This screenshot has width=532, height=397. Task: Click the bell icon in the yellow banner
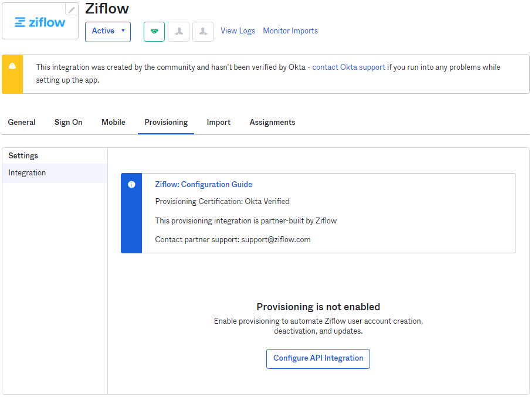coord(12,66)
